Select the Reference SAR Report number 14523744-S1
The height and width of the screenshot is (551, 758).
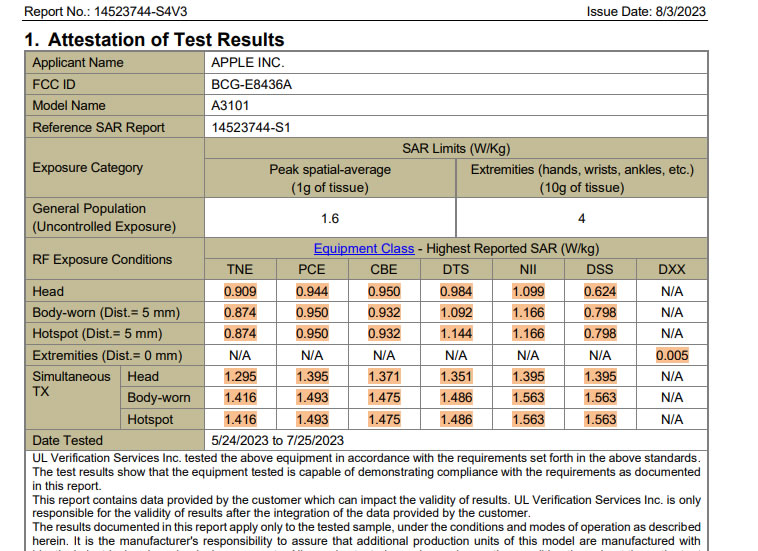tap(251, 127)
